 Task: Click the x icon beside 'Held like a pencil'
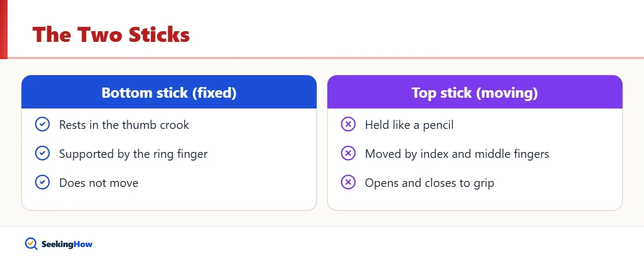pos(348,125)
